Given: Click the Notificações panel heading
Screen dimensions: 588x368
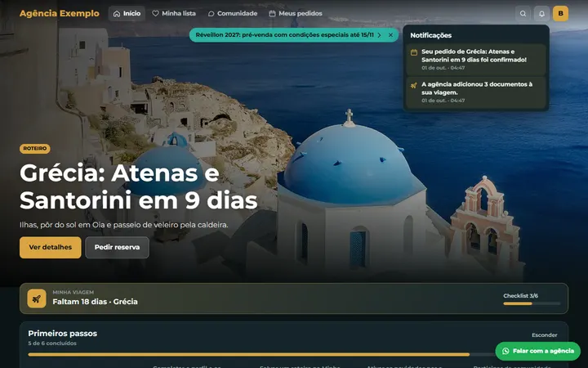Looking at the screenshot, I should click(x=431, y=35).
